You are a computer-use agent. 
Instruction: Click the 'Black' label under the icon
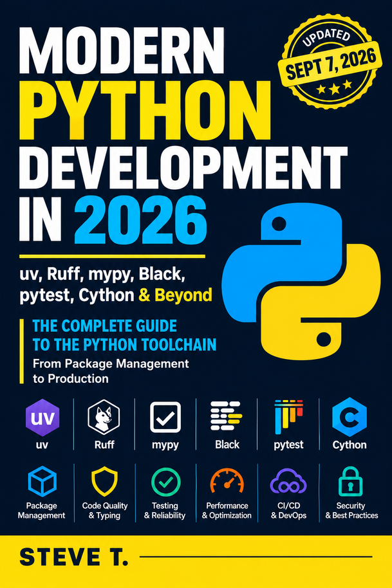pyautogui.click(x=227, y=445)
